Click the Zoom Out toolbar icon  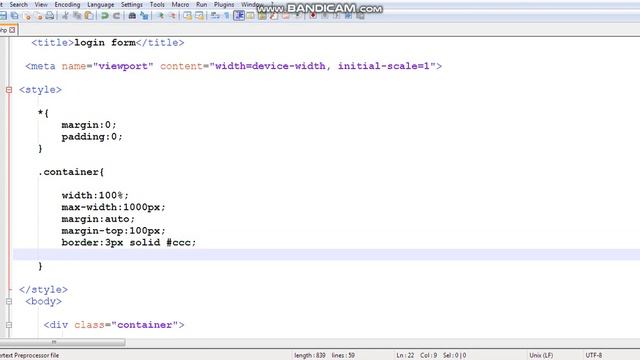173,16
